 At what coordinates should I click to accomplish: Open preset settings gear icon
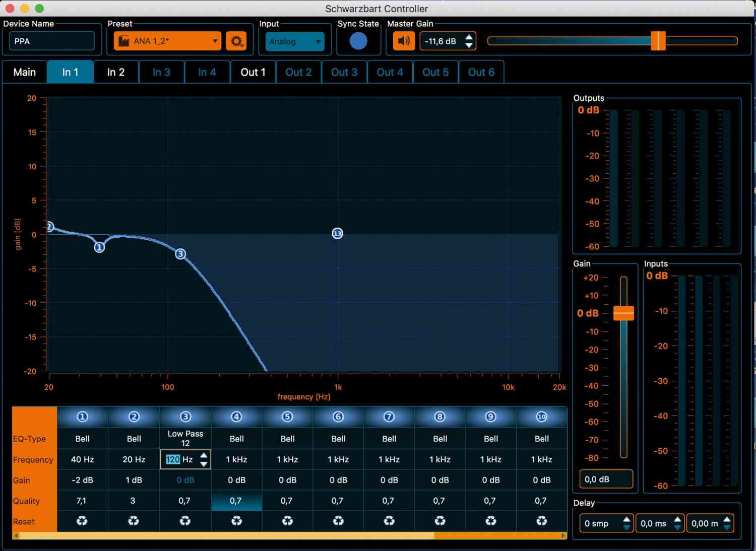(236, 41)
